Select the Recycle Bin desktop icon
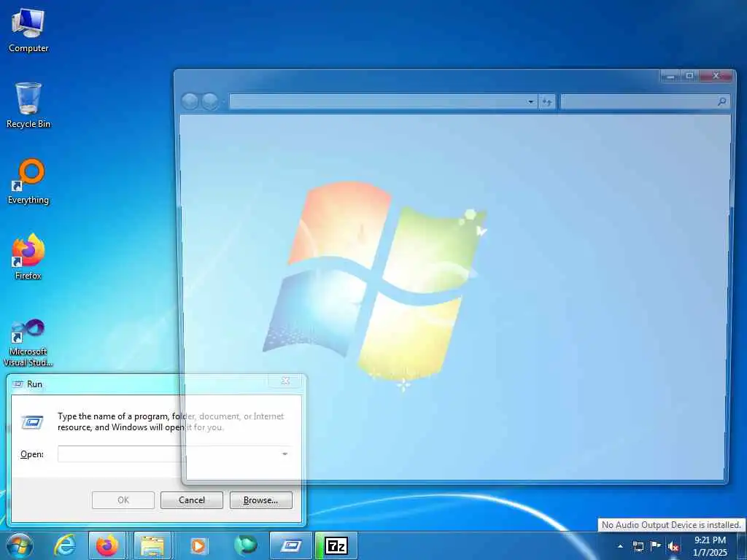The width and height of the screenshot is (747, 560). click(x=28, y=106)
